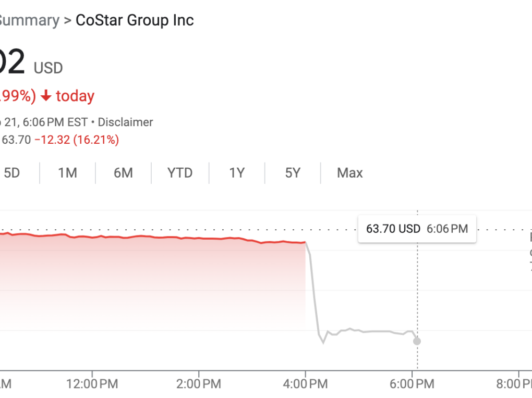The image size is (532, 398).
Task: Open the Summary breadcrumb link
Action: click(x=29, y=20)
